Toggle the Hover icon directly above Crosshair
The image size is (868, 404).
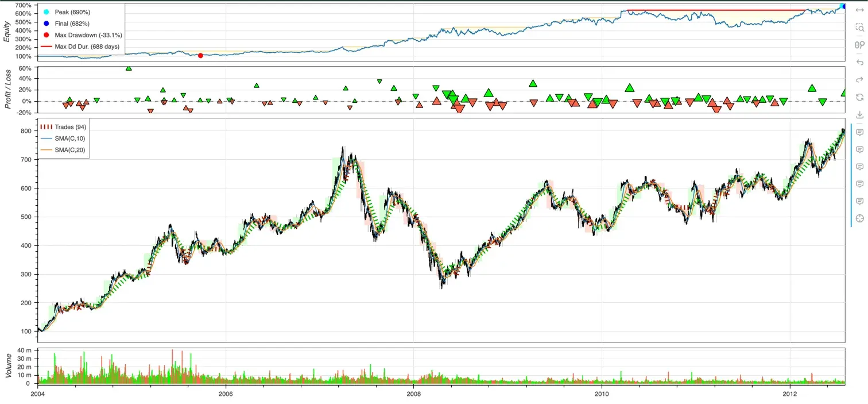click(859, 201)
